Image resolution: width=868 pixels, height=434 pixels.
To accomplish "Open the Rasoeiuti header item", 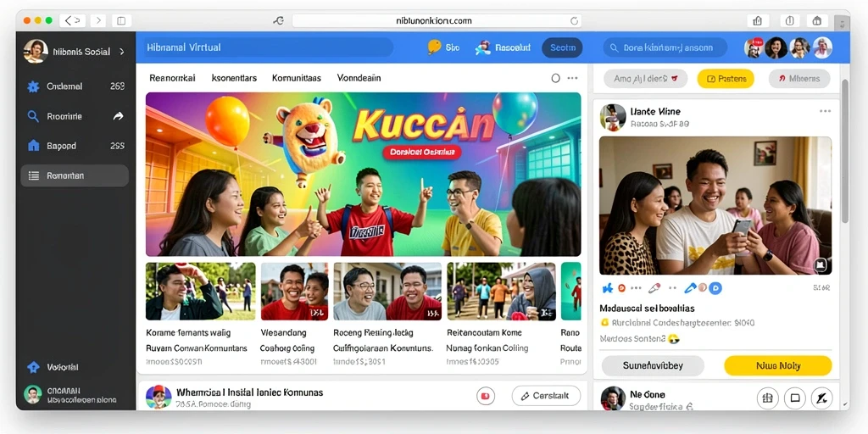I will (503, 47).
